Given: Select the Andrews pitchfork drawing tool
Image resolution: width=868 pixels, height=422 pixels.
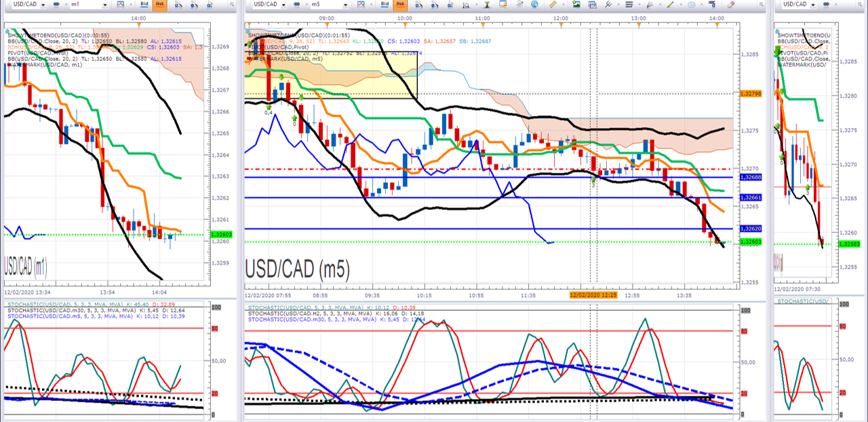Looking at the screenshot, I should coord(608,5).
